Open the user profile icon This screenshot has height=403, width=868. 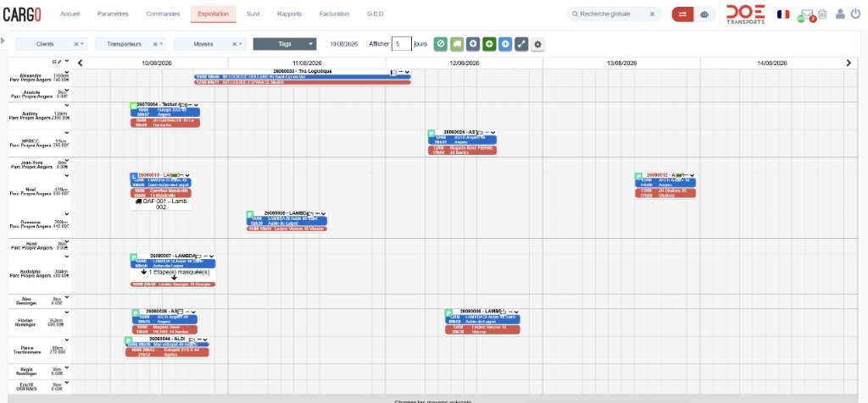pyautogui.click(x=840, y=14)
